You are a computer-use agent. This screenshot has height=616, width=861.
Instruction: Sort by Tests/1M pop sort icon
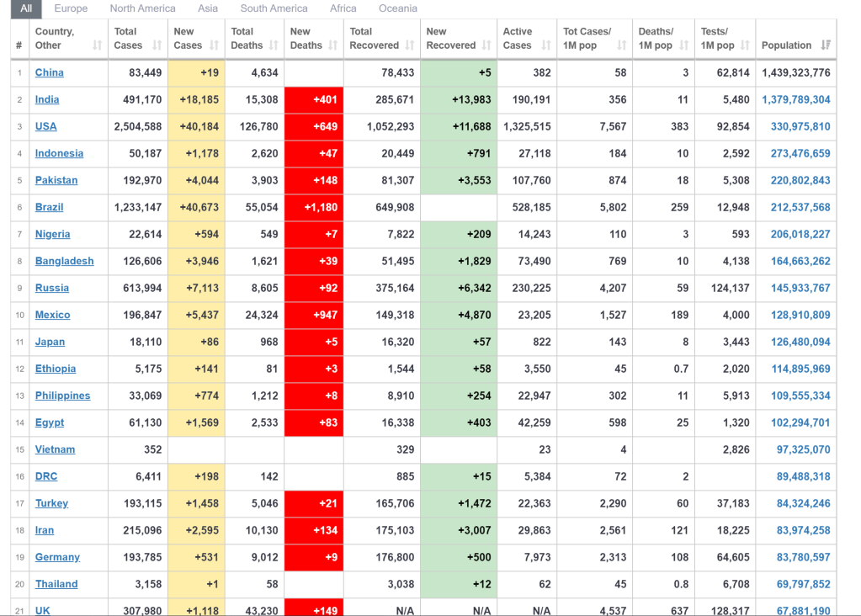point(745,45)
